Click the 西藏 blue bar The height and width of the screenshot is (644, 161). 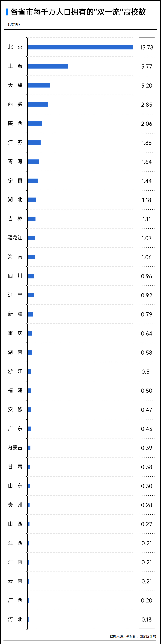click(x=38, y=104)
